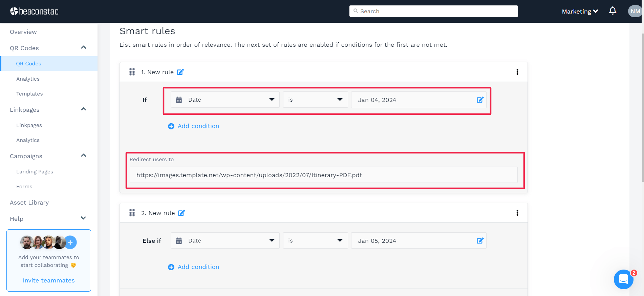Open the three-dot menu for rule 1
Image resolution: width=644 pixels, height=296 pixels.
coord(517,72)
